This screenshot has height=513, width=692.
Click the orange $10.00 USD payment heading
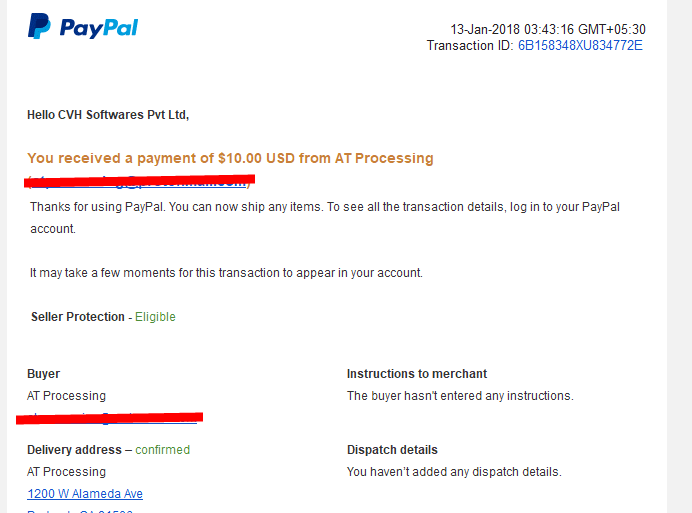tap(230, 158)
